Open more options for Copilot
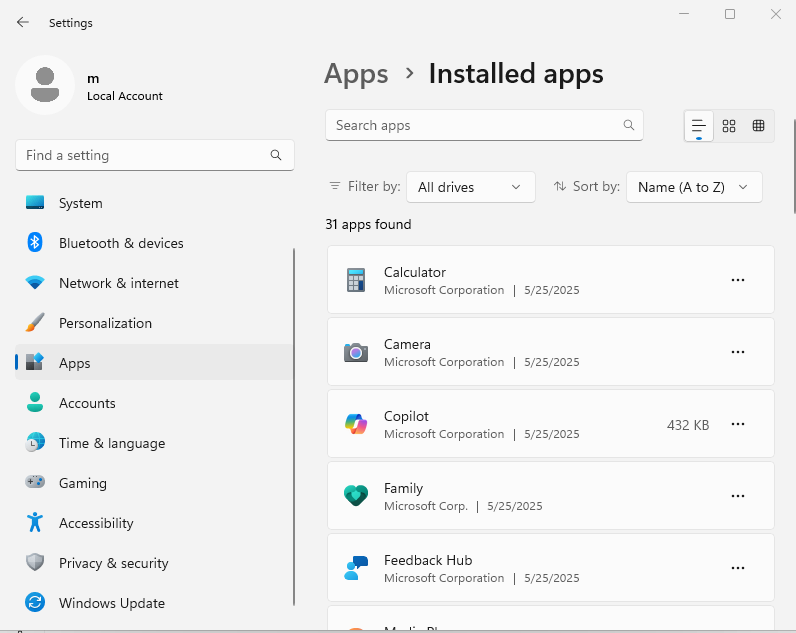This screenshot has width=796, height=633. pos(738,424)
